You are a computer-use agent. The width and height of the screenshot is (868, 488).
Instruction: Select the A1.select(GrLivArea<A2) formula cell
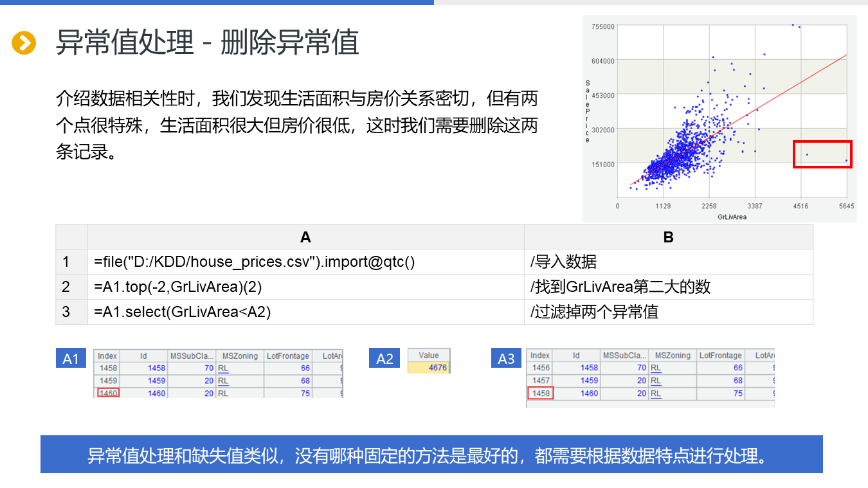click(x=305, y=312)
